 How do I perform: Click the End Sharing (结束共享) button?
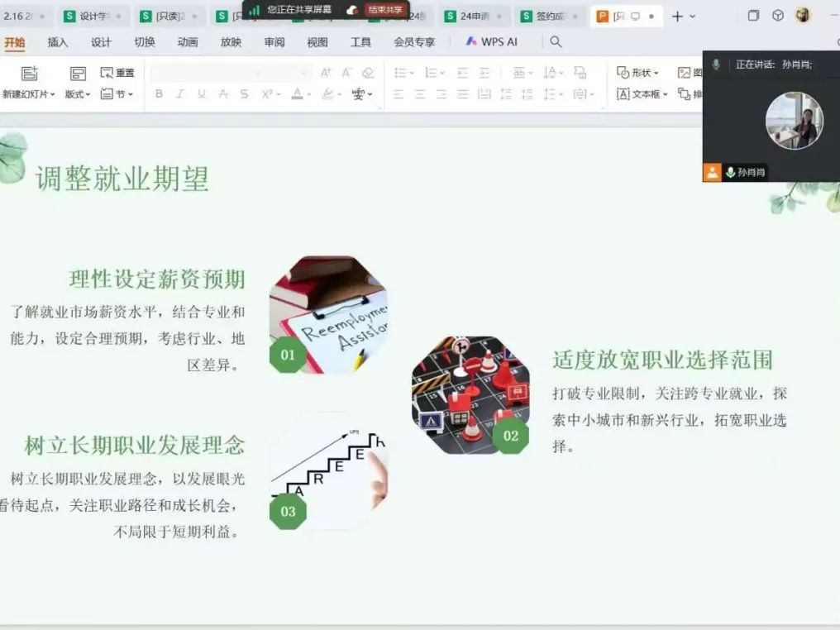tap(384, 10)
